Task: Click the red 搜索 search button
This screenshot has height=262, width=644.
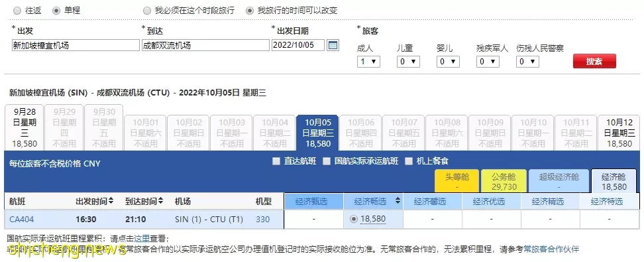Action: click(x=594, y=61)
